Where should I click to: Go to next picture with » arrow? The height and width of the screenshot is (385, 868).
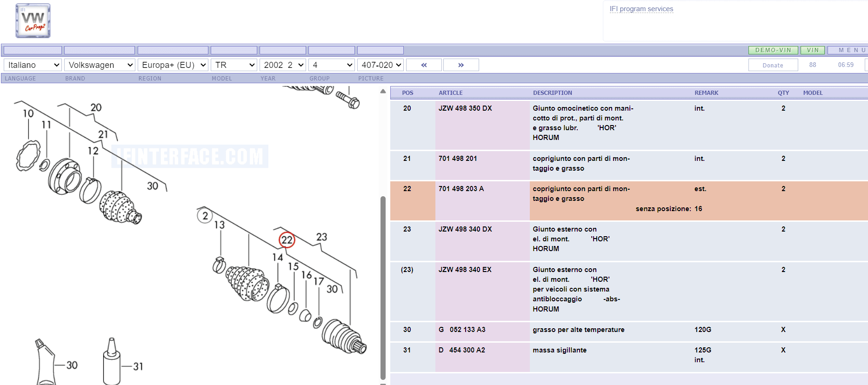click(x=461, y=65)
